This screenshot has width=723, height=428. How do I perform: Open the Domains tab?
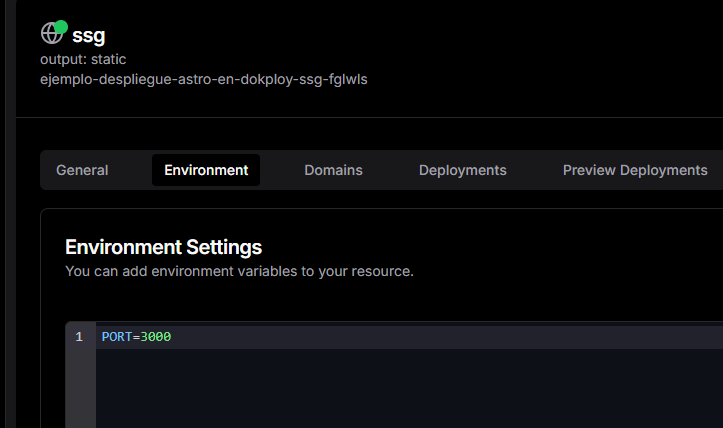tap(333, 170)
